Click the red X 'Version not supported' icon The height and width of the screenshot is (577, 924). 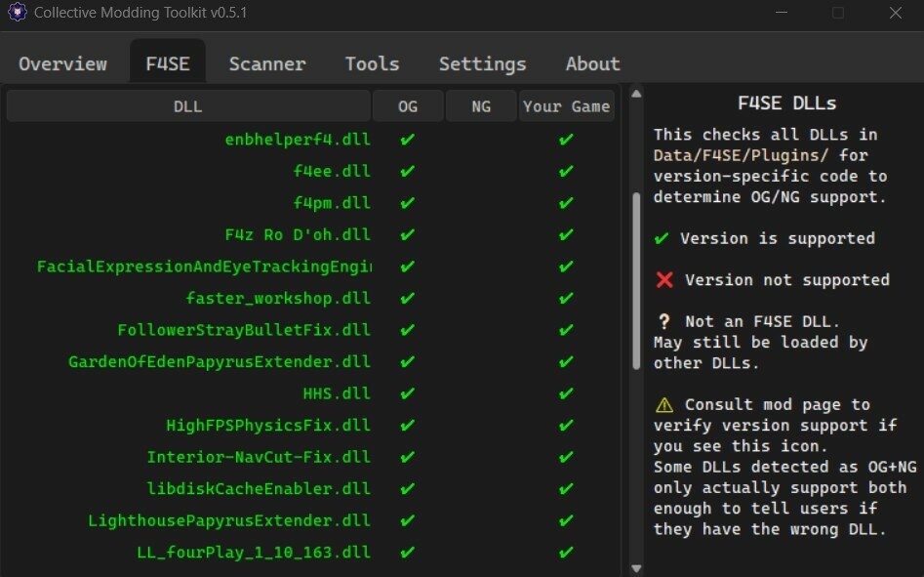(x=664, y=280)
